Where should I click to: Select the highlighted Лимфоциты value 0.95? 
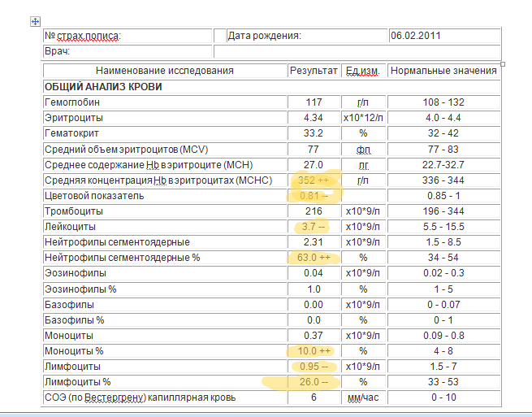(x=314, y=367)
